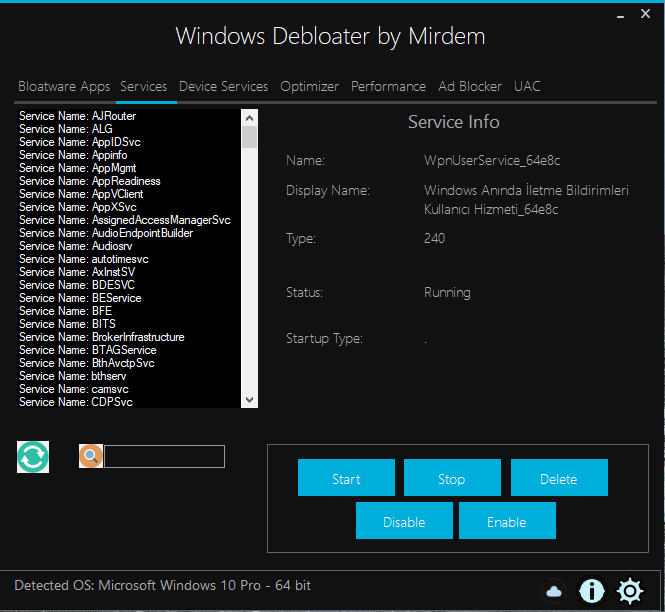Click the Disable service button
Viewport: 665px width, 612px height.
(404, 521)
